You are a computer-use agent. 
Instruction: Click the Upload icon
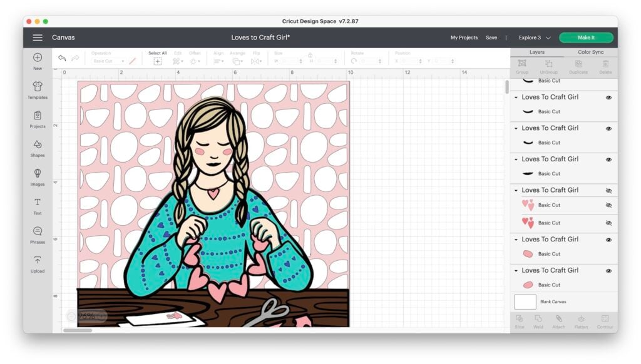[x=38, y=260]
